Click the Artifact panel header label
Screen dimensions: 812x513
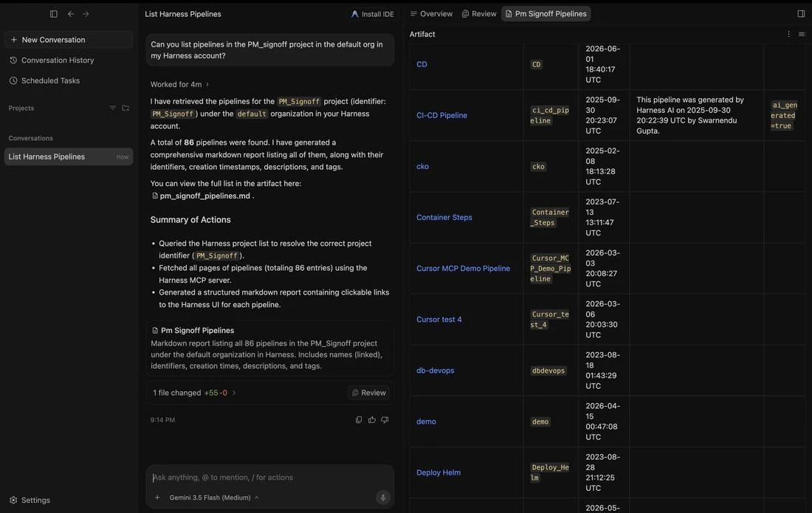(x=422, y=34)
